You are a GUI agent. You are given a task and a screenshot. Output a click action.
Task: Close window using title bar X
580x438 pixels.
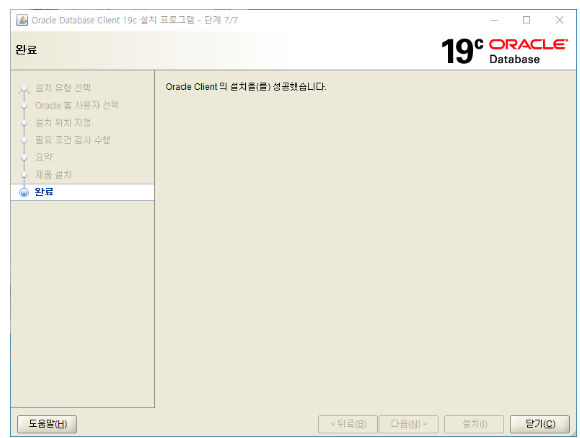(x=559, y=20)
